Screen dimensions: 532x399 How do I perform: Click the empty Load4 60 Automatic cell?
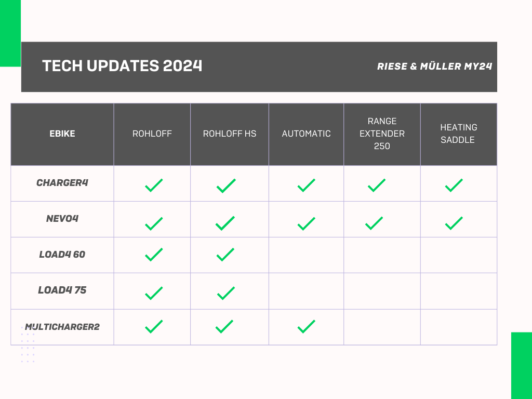click(306, 255)
